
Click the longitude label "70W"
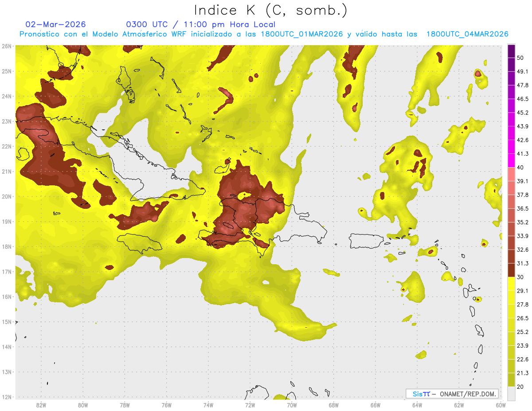[x=292, y=405]
